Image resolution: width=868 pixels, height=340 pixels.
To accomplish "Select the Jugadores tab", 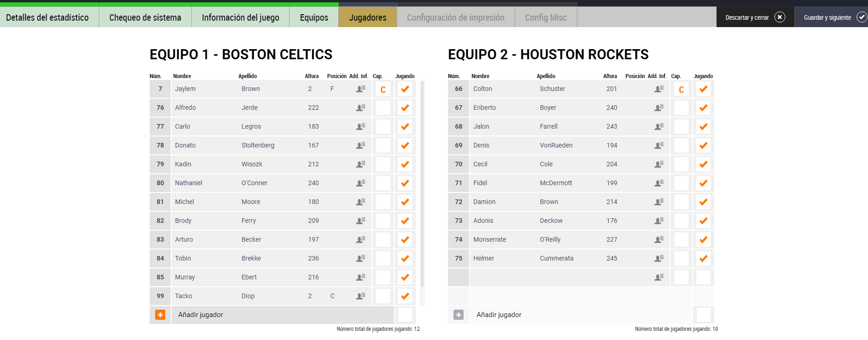I will (x=368, y=17).
